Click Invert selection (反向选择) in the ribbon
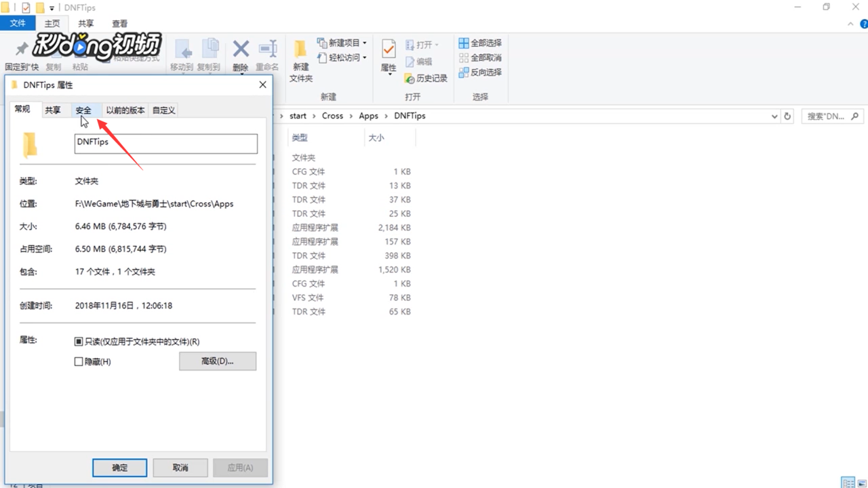Viewport: 868px width, 488px height. tap(480, 72)
